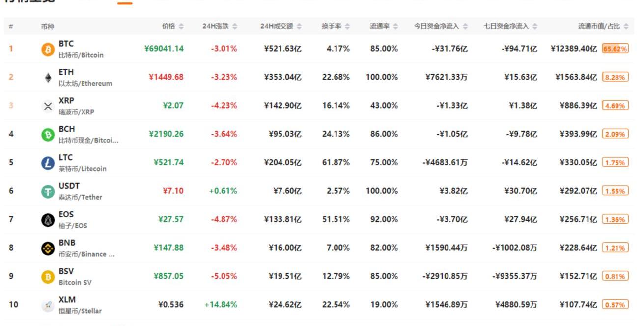
Task: Click the Bitcoin BTC coin icon
Action: 48,49
